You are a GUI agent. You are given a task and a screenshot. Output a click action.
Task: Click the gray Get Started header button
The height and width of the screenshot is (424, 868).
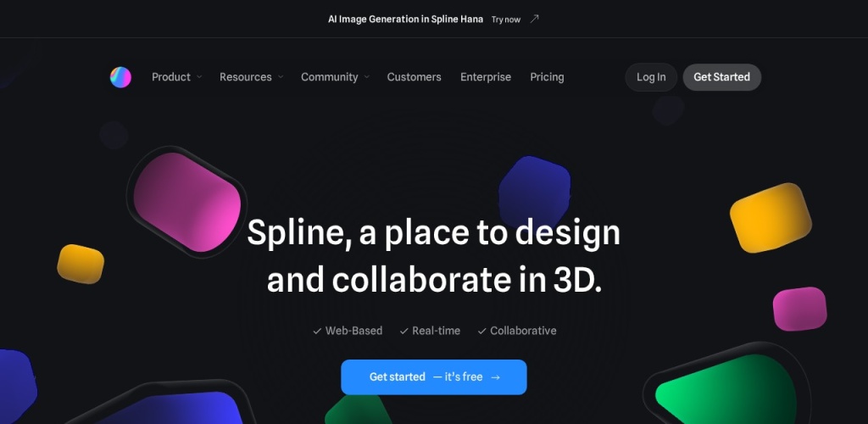pos(721,77)
